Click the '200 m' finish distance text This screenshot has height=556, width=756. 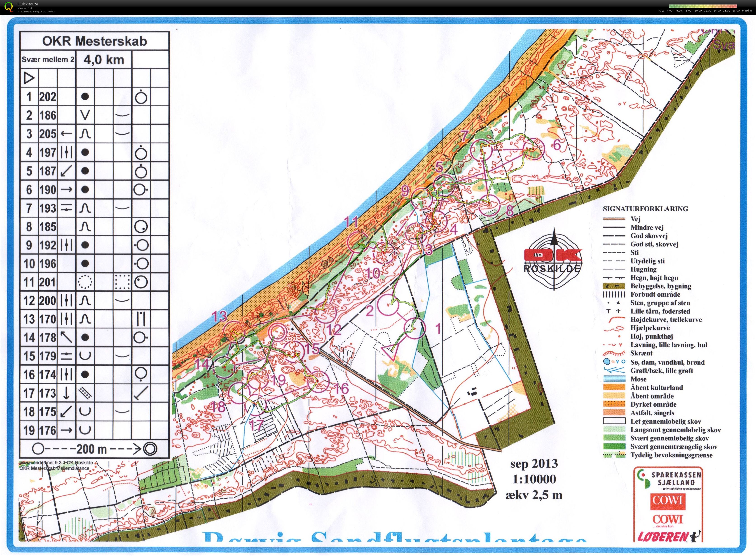(92, 449)
